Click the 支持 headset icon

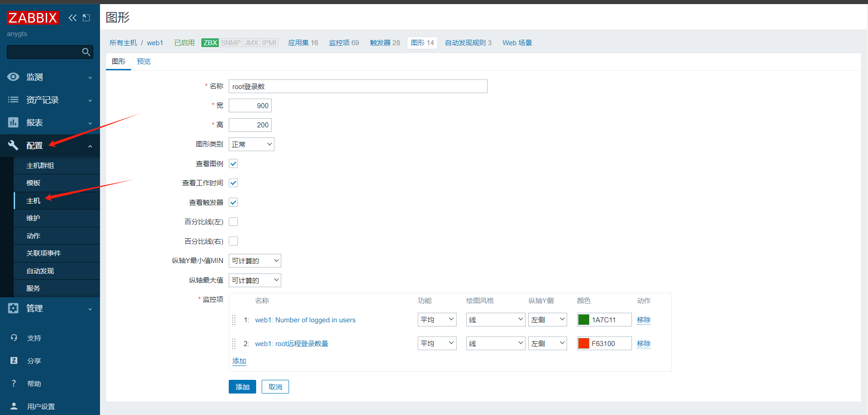tap(14, 338)
